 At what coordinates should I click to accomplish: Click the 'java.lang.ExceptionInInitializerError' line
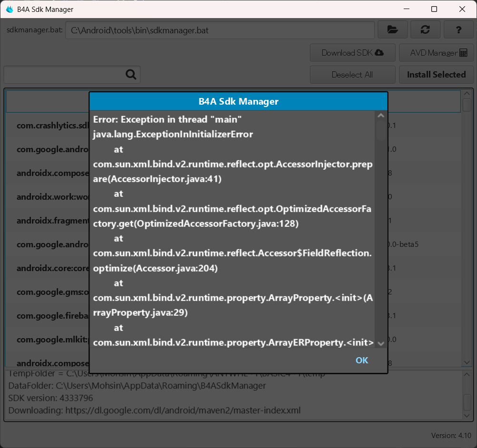pyautogui.click(x=173, y=134)
